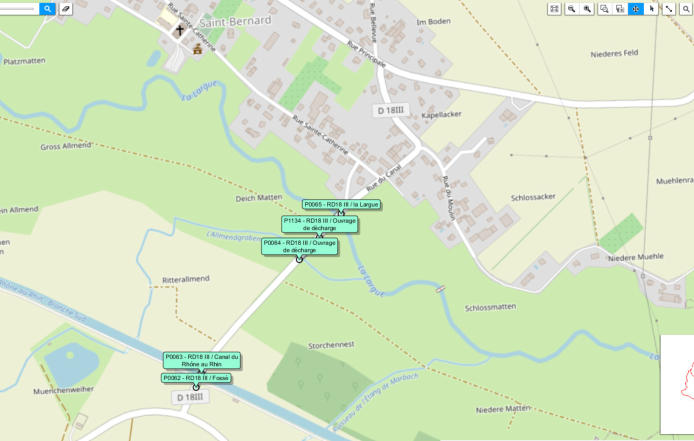694x441 pixels.
Task: Click into the search text field
Action: pyautogui.click(x=19, y=8)
